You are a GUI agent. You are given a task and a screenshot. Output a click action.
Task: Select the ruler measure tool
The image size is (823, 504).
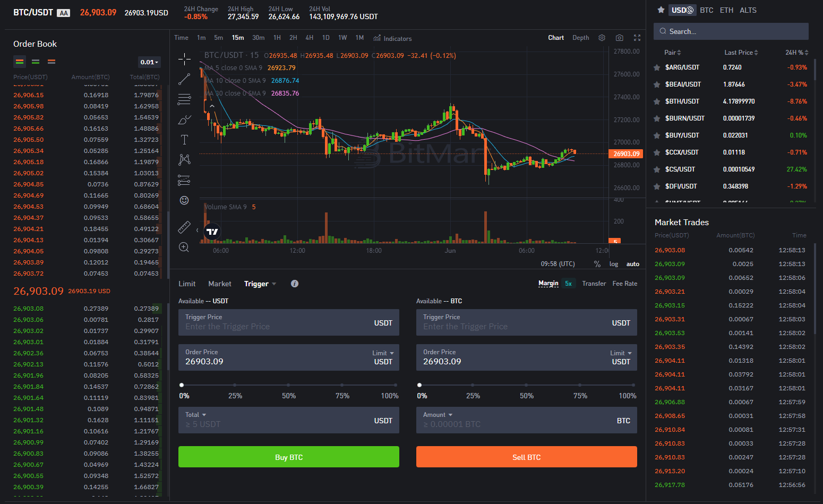pyautogui.click(x=184, y=227)
